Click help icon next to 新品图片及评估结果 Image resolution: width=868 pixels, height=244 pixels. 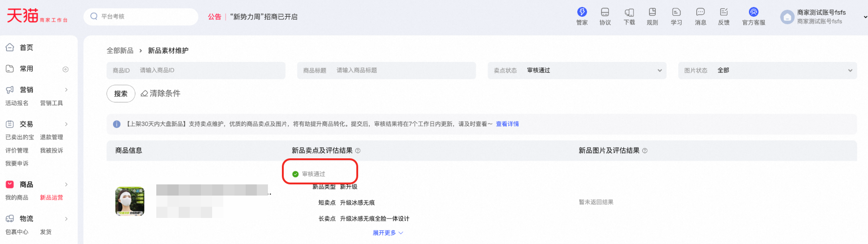tap(645, 150)
